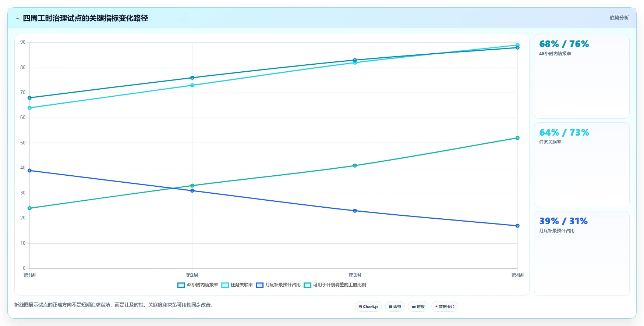Toggle the 48小时内填报率 legend series
This screenshot has width=644, height=326.
(198, 285)
